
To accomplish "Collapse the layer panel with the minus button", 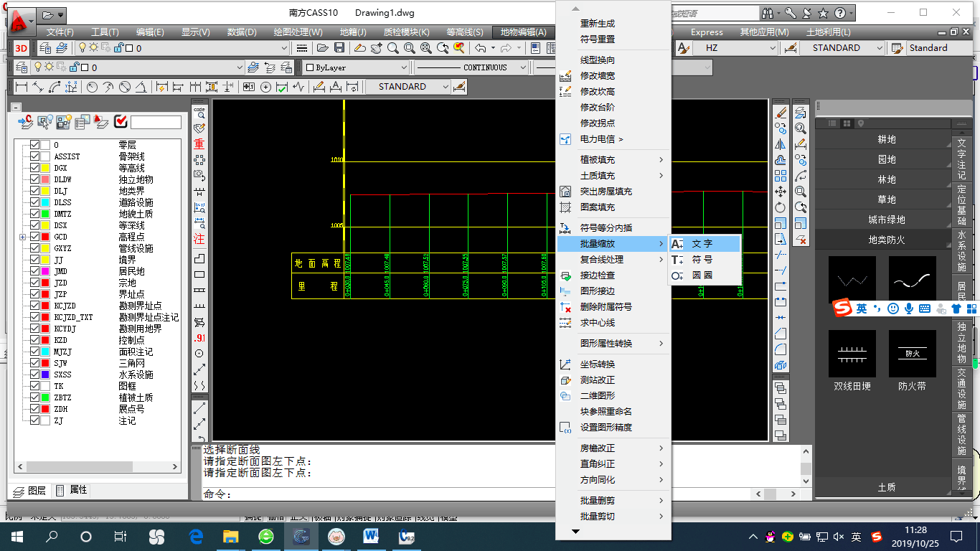I will click(17, 107).
